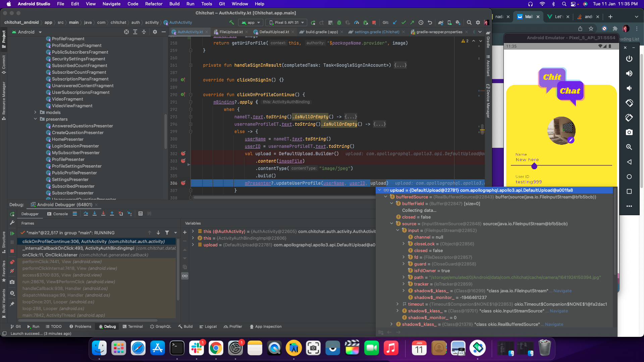Expand the timeout node in Variables
The height and width of the screenshot is (362, 644).
point(398,304)
